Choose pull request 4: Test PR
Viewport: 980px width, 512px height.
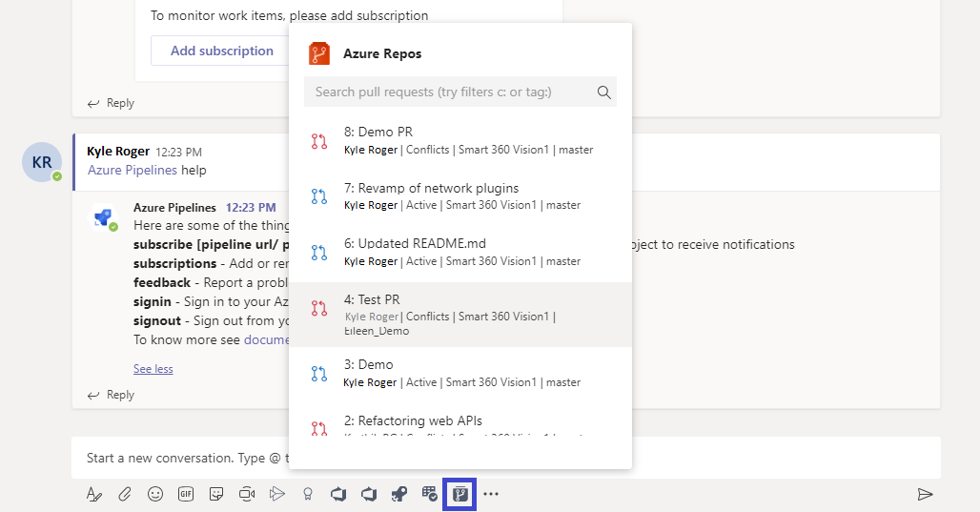tap(459, 314)
